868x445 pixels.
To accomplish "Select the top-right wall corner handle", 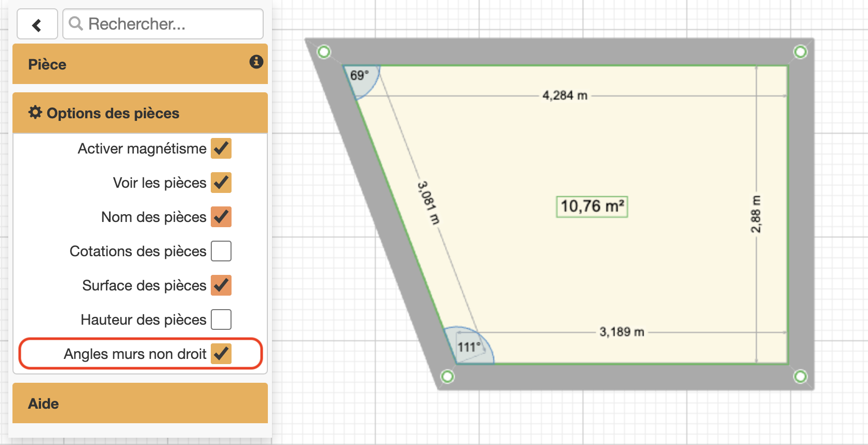I will (800, 52).
